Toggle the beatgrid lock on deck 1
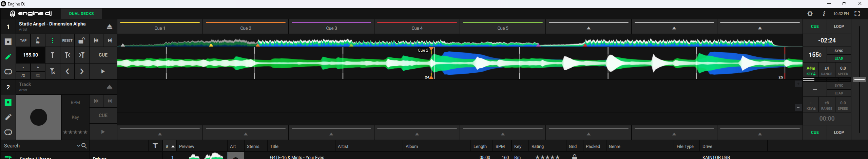This screenshot has width=868, height=159. pos(81,41)
